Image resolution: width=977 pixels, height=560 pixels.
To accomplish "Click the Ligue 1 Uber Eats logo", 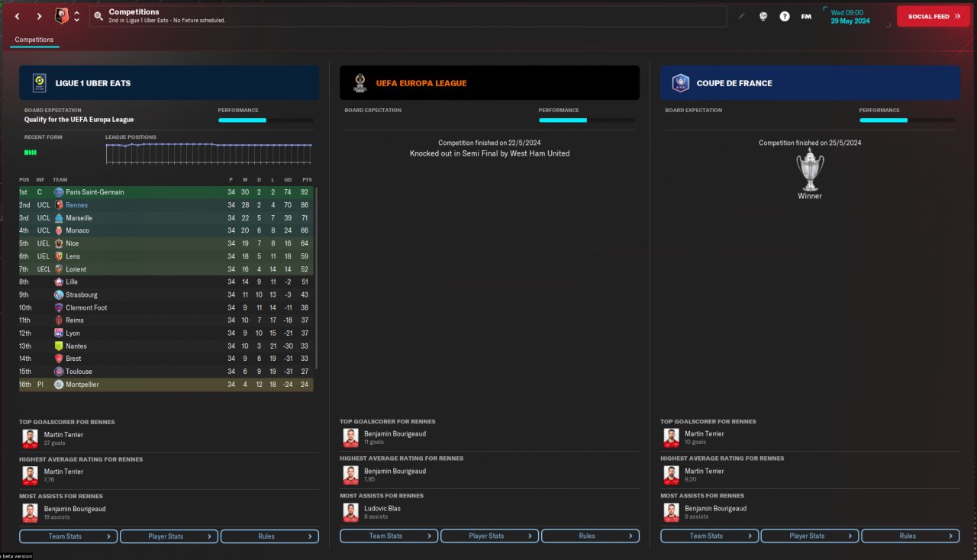I will 38,82.
